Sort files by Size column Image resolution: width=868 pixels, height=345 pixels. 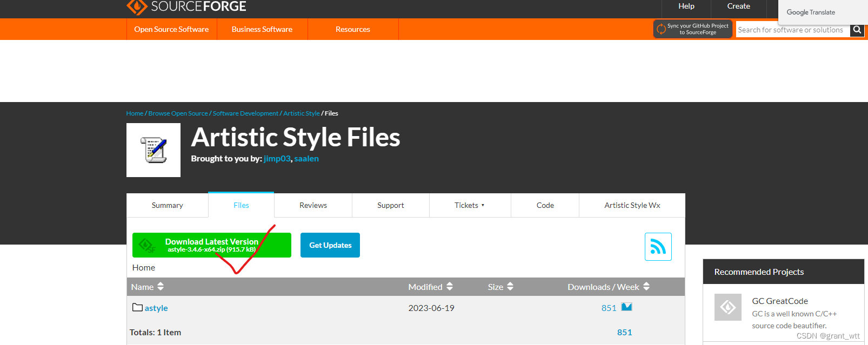click(500, 287)
